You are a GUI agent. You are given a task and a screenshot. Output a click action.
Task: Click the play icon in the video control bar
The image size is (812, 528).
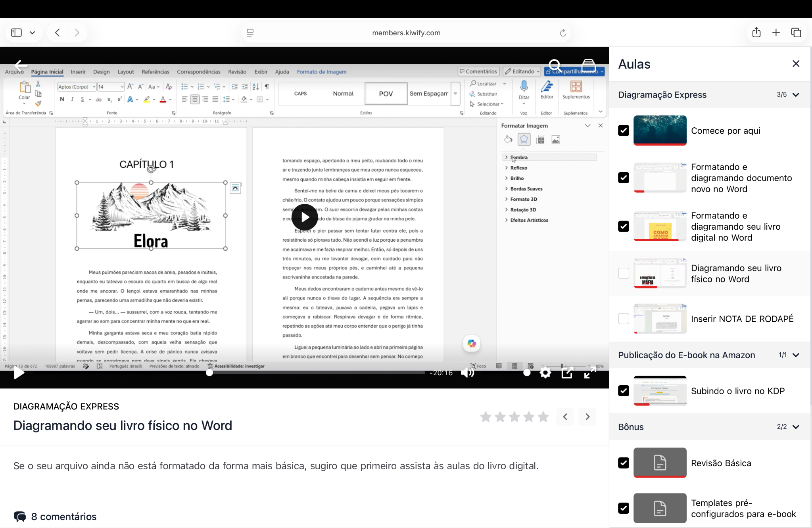(x=19, y=372)
